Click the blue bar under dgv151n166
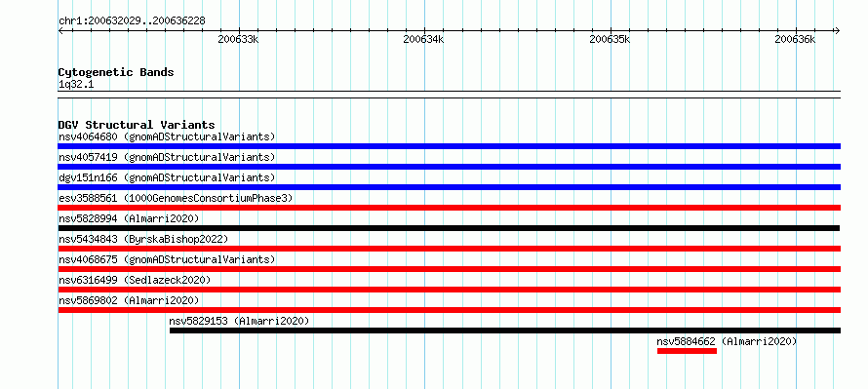This screenshot has width=868, height=389. [449, 187]
